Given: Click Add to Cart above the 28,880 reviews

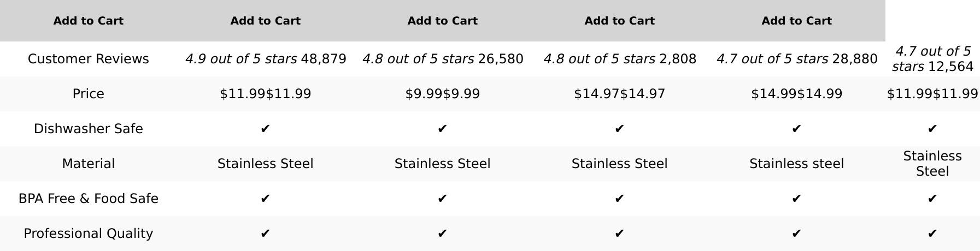Looking at the screenshot, I should point(796,21).
